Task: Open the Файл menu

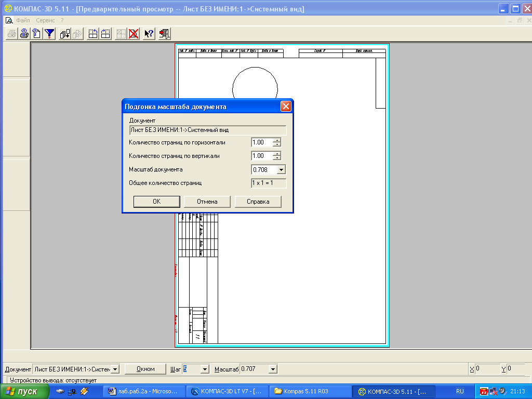Action: (x=23, y=20)
